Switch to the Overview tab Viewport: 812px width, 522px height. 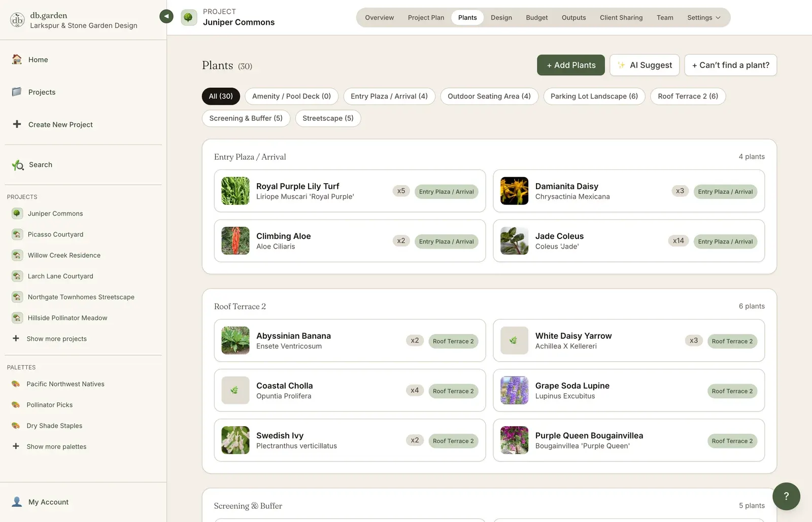coord(380,18)
